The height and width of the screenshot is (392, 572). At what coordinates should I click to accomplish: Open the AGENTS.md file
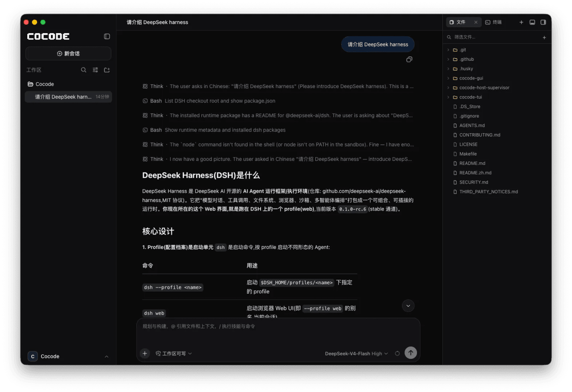click(x=472, y=126)
